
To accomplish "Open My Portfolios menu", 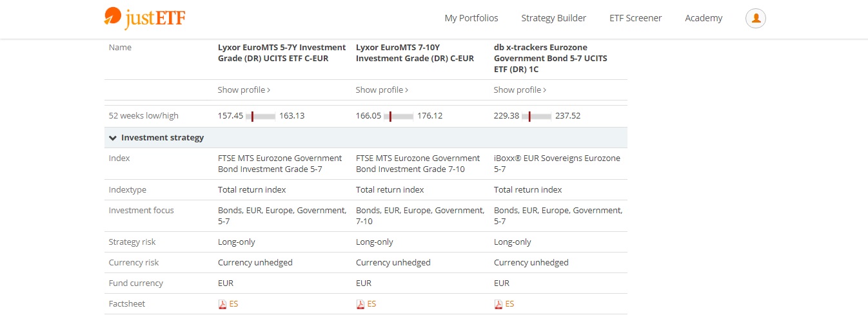I will (x=471, y=18).
